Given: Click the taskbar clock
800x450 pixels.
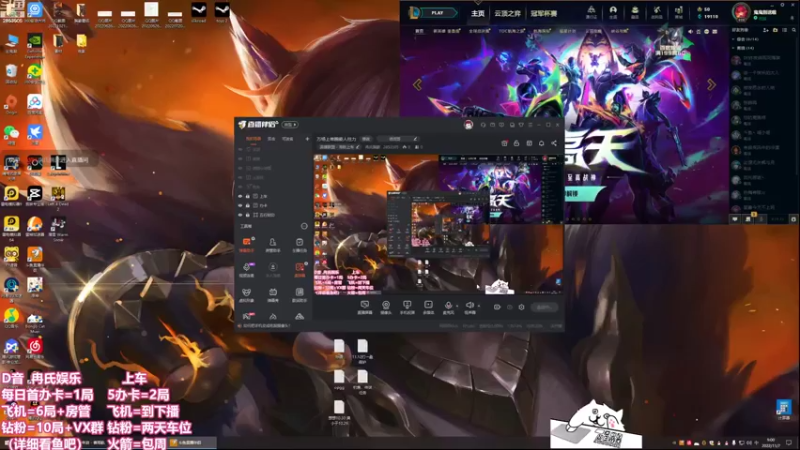Looking at the screenshot, I should click(770, 443).
